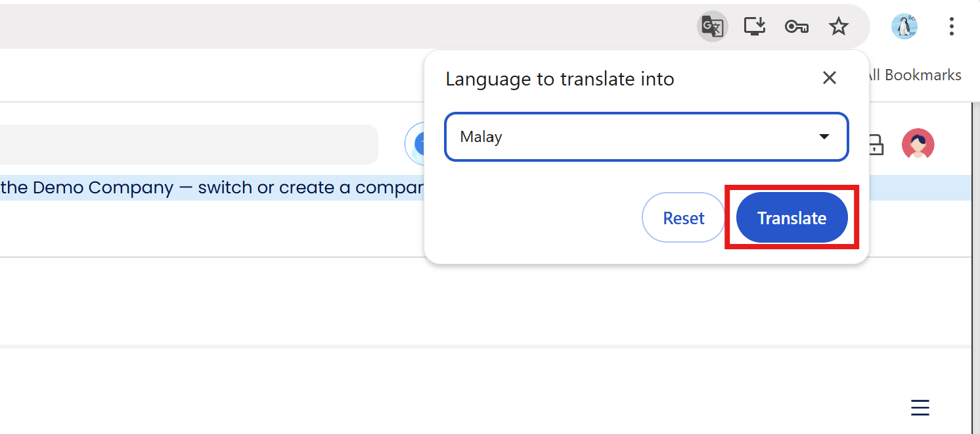Open the saved passwords key icon
This screenshot has height=434, width=980.
tap(796, 27)
